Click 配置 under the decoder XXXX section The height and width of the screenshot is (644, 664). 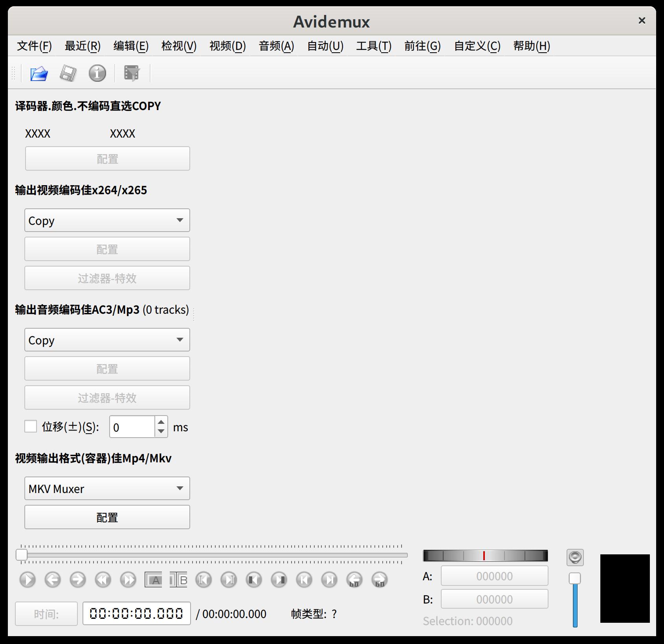[x=107, y=159]
